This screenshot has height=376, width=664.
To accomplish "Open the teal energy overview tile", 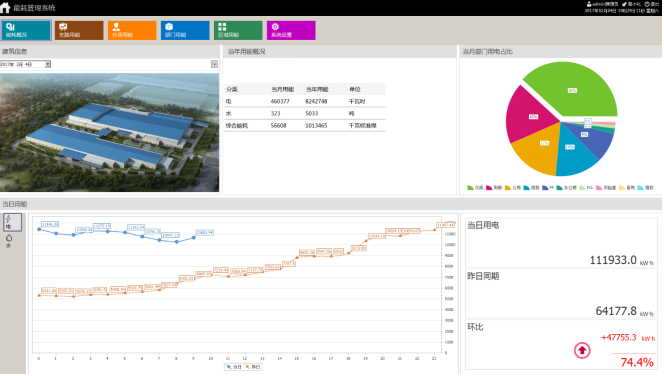I will click(26, 30).
